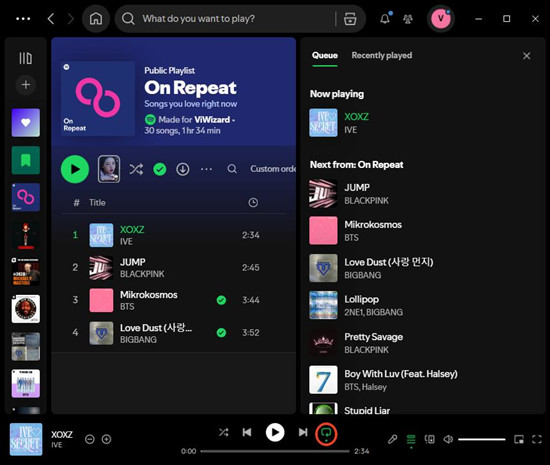Enter full screen mode

(537, 439)
